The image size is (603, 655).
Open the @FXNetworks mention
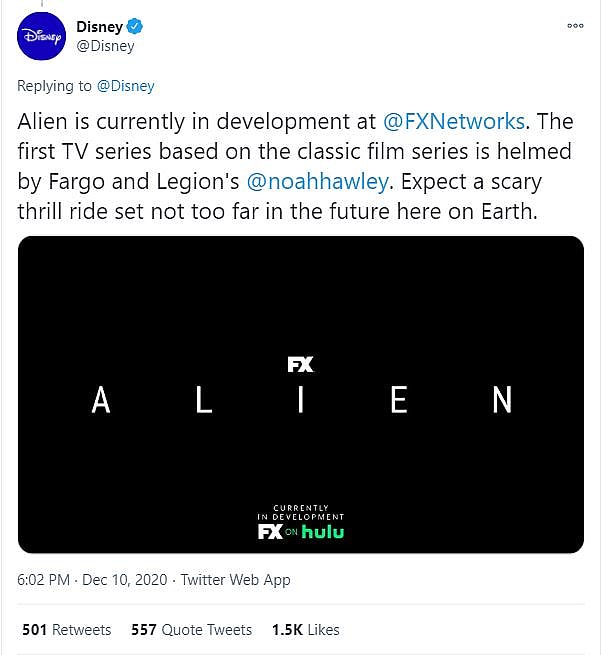click(454, 122)
